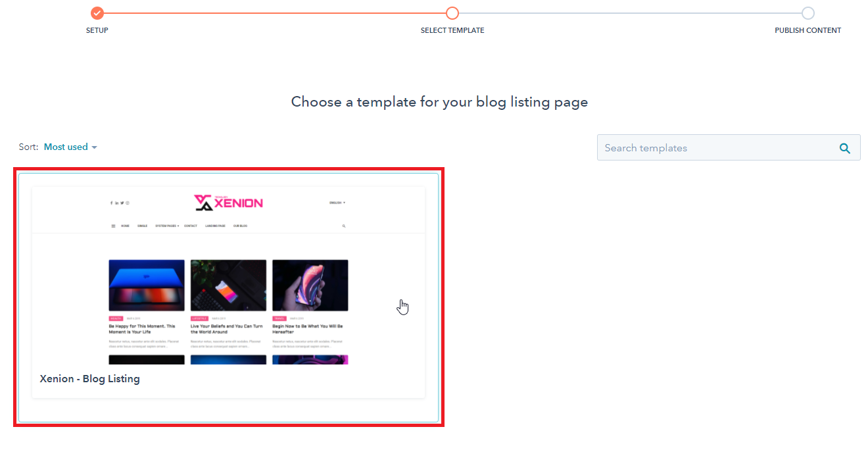Click the keyboard and phone post thumbnail
This screenshot has height=450, width=868.
(228, 285)
